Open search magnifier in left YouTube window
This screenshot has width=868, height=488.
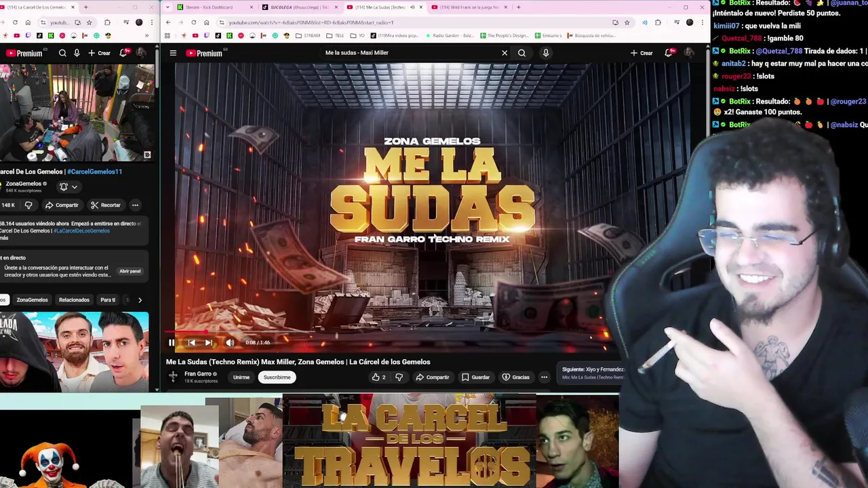(62, 53)
